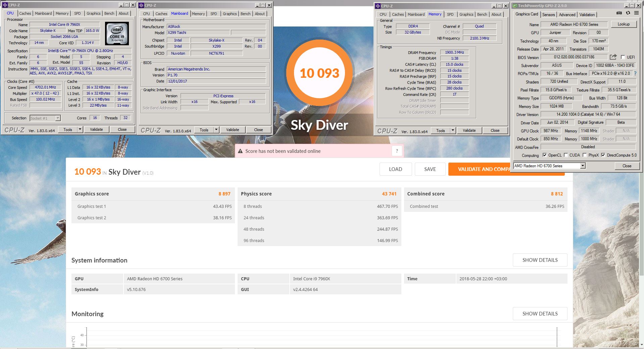Click the Physics score value 43 741

(389, 194)
